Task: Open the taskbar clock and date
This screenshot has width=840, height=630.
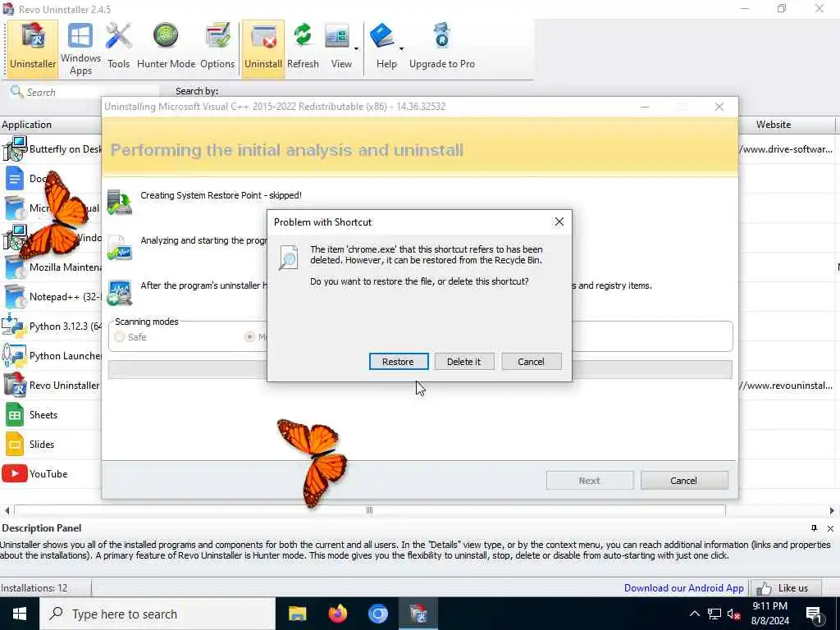Action: (770, 614)
